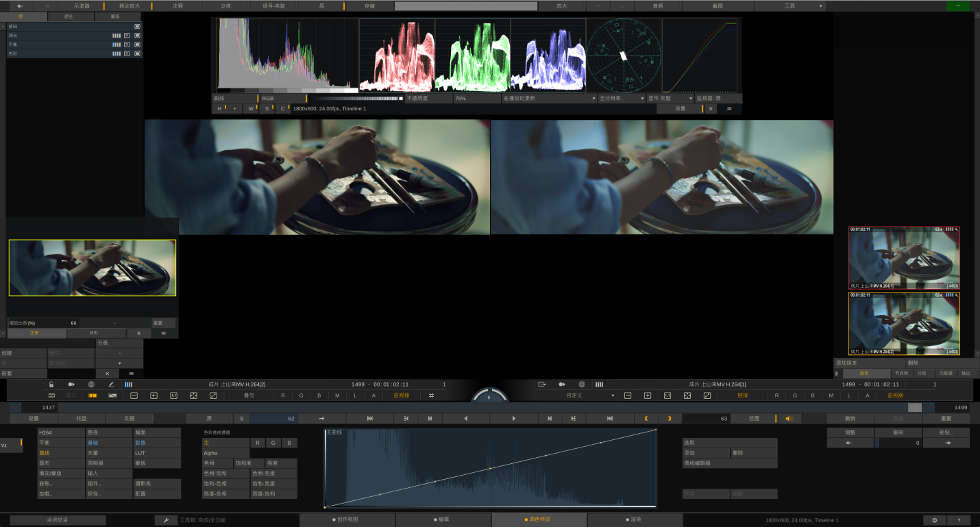Image resolution: width=980 pixels, height=527 pixels.
Task: Click the 曲线编辑器 button
Action: coord(730,463)
